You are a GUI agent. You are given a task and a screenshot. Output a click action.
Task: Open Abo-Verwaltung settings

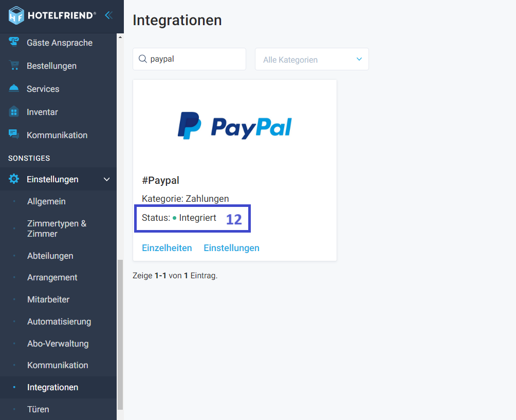tap(58, 343)
